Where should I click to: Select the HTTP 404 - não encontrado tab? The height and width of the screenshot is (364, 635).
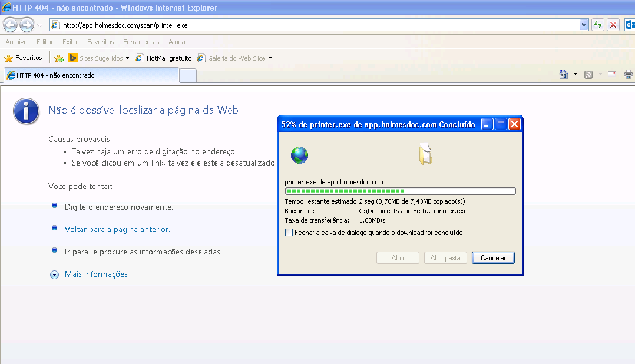point(91,75)
